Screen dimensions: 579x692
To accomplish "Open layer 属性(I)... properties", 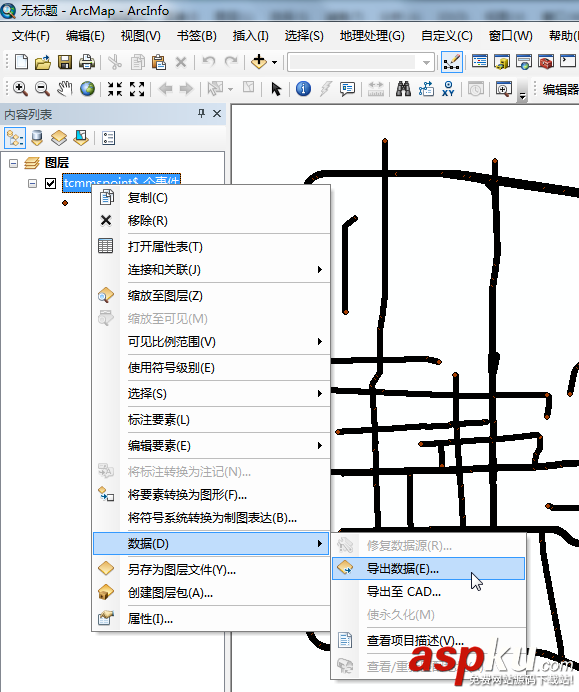I will 212,619.
